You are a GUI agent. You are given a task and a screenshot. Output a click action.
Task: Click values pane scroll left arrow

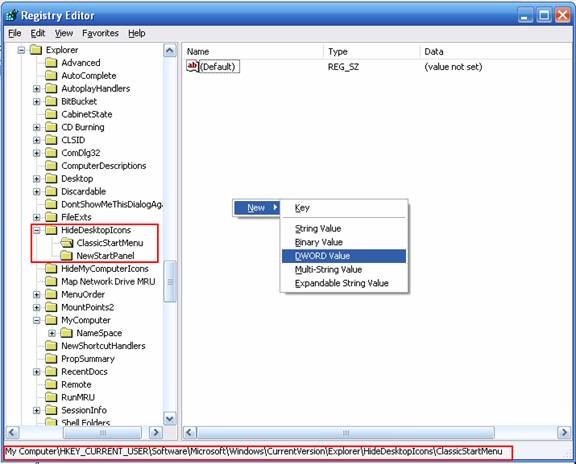pos(190,432)
